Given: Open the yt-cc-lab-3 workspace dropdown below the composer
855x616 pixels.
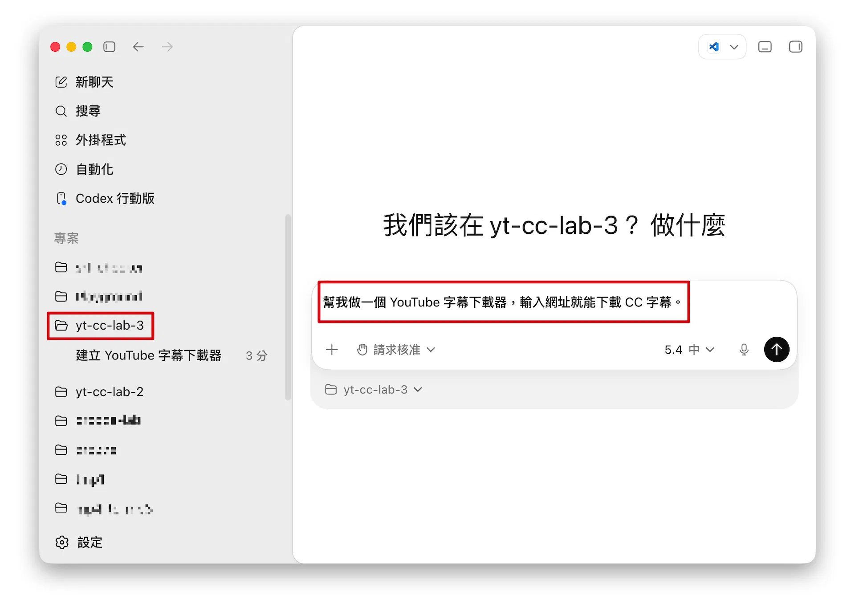Looking at the screenshot, I should click(374, 389).
